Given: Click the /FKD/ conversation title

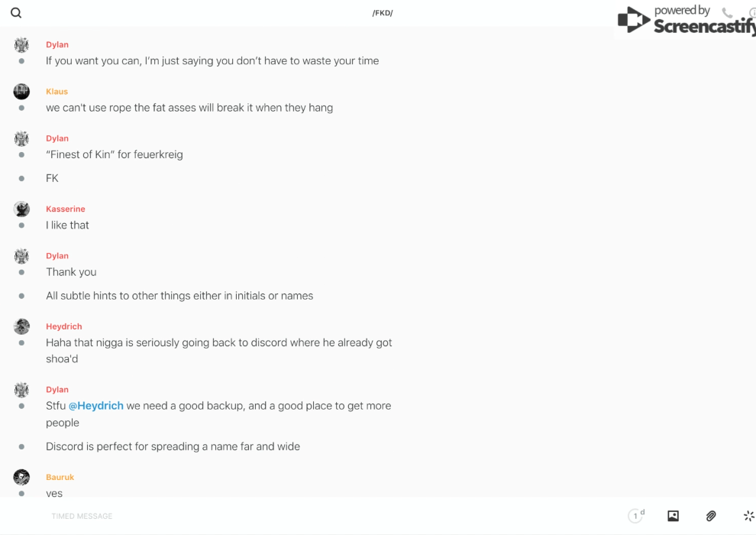Looking at the screenshot, I should click(382, 13).
